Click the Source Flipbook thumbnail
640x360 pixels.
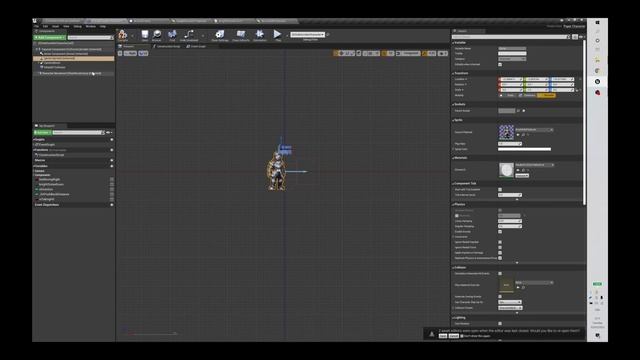coord(506,132)
